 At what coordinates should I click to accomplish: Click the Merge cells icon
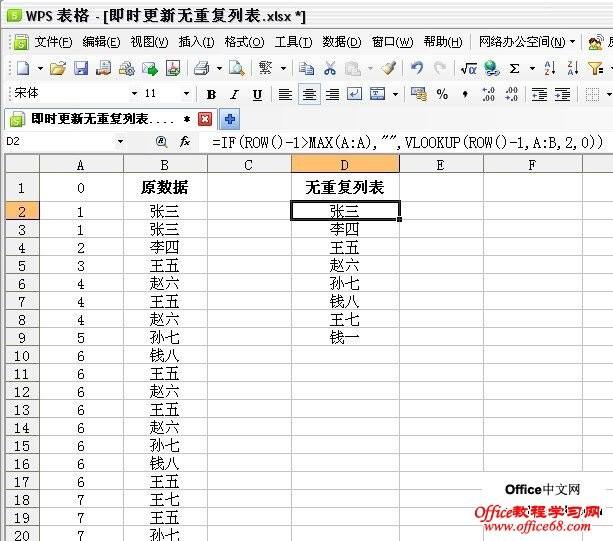pyautogui.click(x=378, y=94)
